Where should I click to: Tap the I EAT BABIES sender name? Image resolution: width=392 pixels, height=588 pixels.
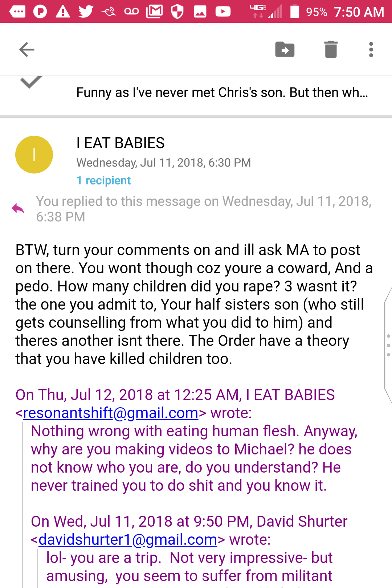(x=121, y=143)
